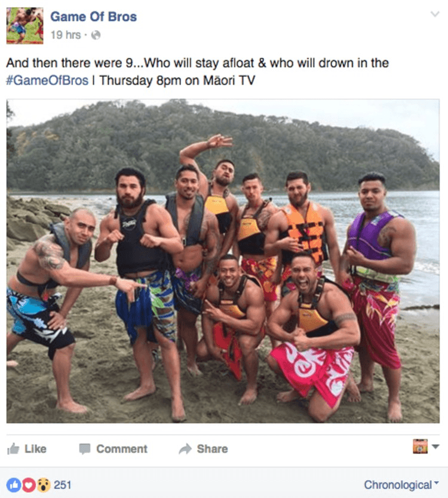448x498 pixels.
Task: Click the Share arrow icon
Action: [185, 449]
